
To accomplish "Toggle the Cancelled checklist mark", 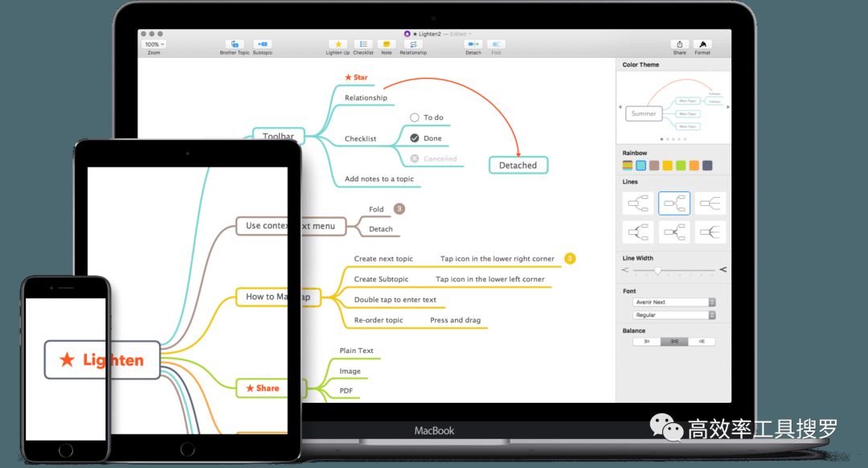I will click(414, 158).
